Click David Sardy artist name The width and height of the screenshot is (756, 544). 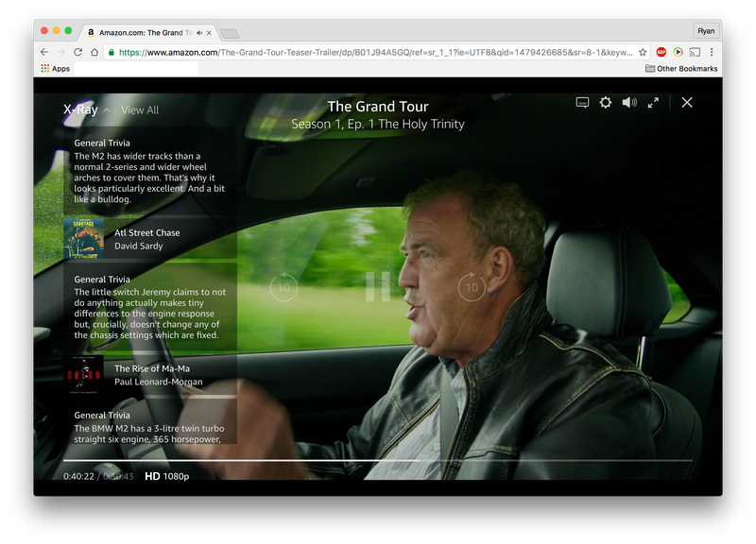[138, 246]
